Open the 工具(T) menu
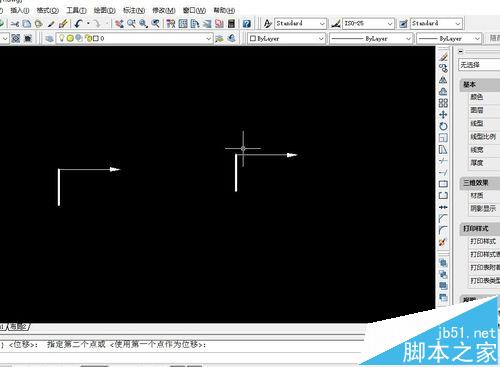500x367 pixels. coord(76,10)
